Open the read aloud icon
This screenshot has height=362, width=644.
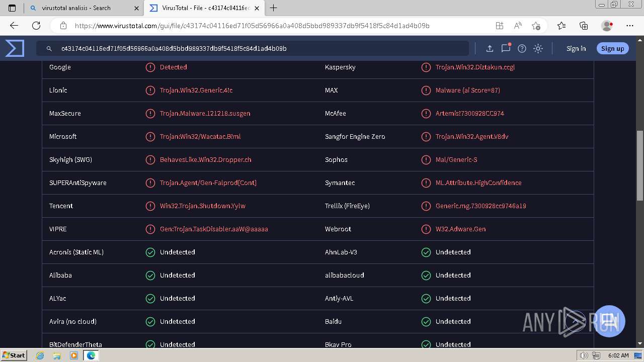[518, 26]
